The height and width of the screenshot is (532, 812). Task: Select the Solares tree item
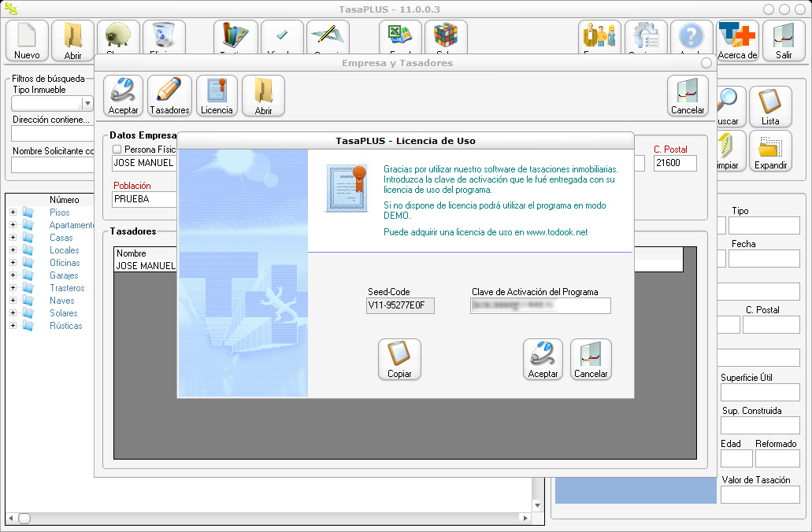pos(64,313)
